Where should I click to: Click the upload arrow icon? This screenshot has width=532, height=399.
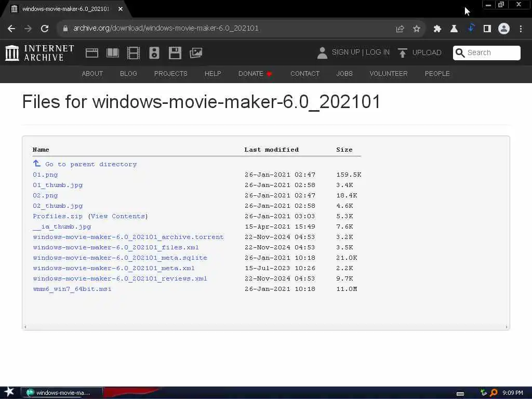point(403,53)
